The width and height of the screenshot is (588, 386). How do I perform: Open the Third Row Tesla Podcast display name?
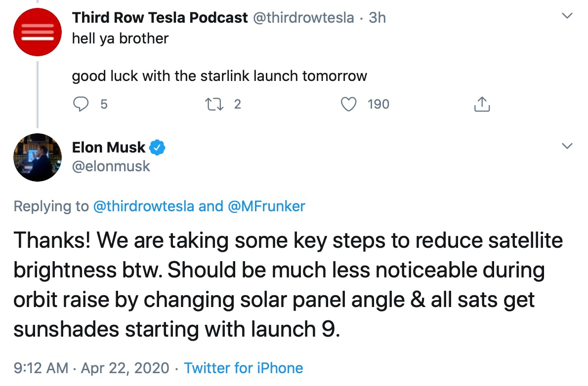pos(160,18)
